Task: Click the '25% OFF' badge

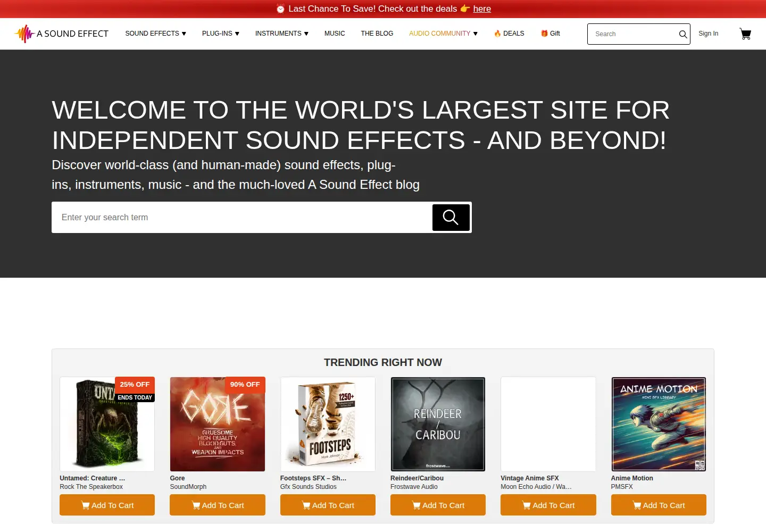Action: click(x=135, y=385)
